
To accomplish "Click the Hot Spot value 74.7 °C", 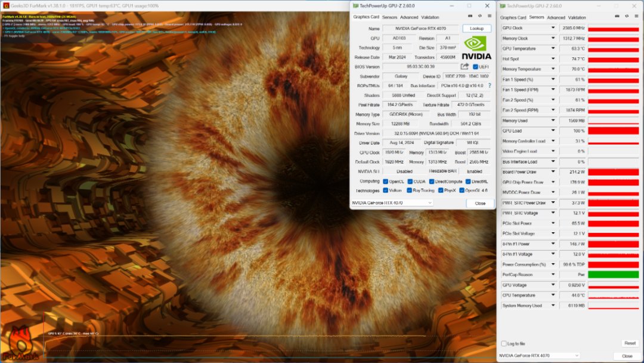I will click(573, 59).
